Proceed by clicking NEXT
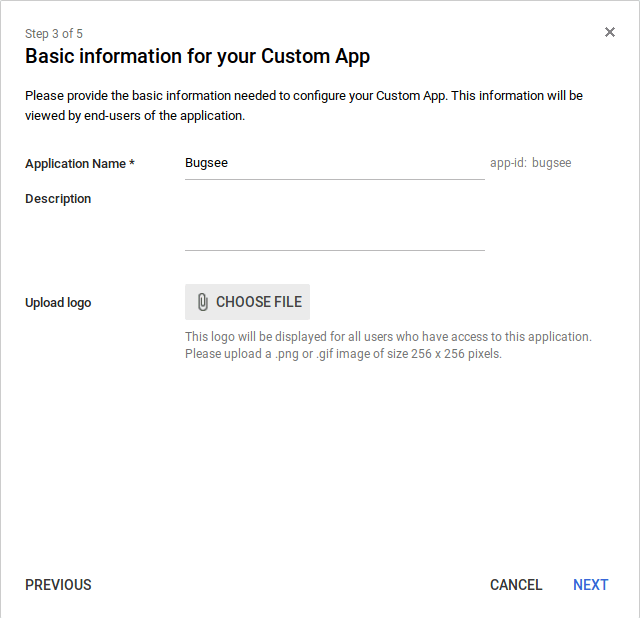Image resolution: width=640 pixels, height=618 pixels. coord(590,585)
